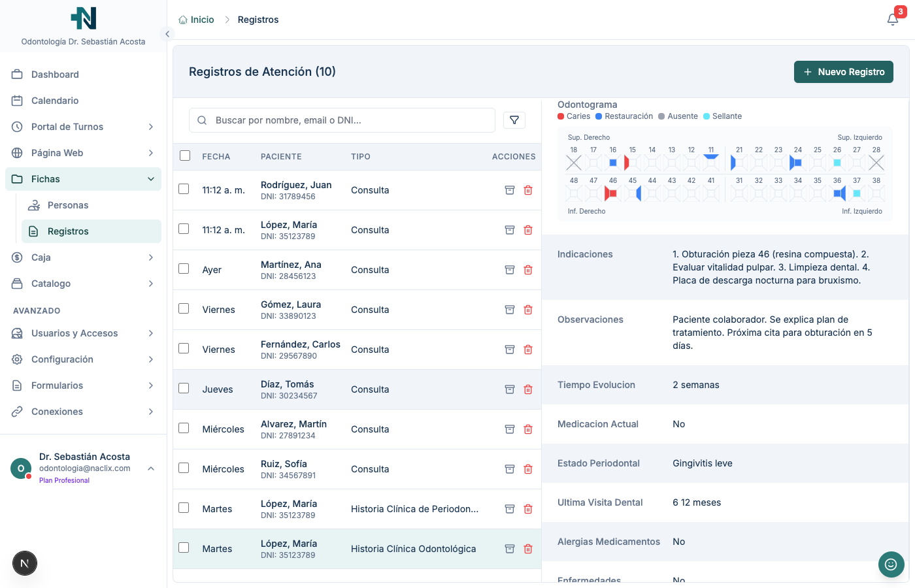
Task: Collapse sidebar with the arrow handle
Action: point(167,34)
